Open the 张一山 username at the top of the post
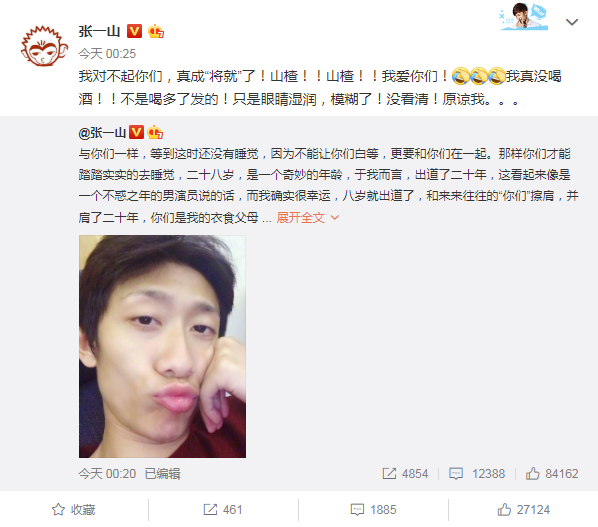598x527 pixels. click(x=100, y=31)
